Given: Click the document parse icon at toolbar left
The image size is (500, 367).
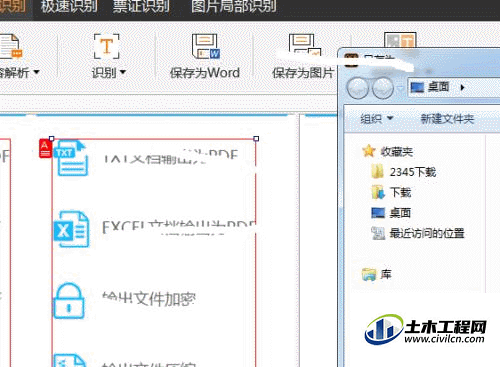Looking at the screenshot, I should (10, 46).
